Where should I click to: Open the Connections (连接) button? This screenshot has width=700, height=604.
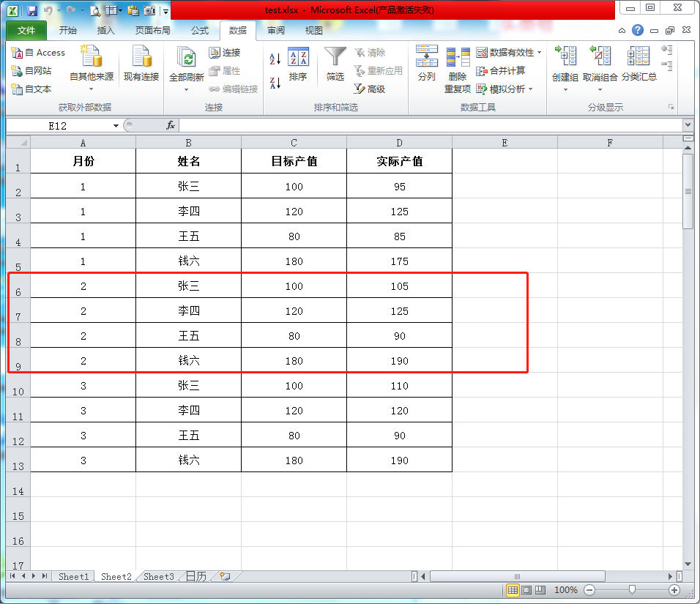pyautogui.click(x=225, y=53)
